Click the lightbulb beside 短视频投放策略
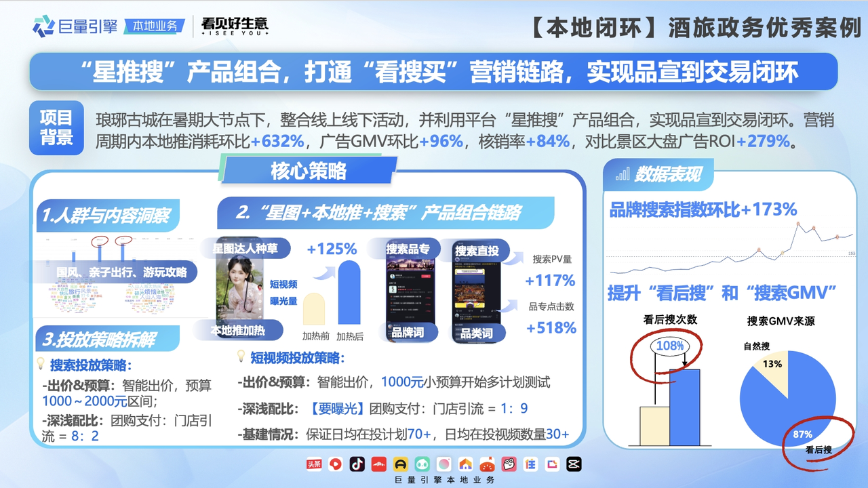 tap(241, 357)
